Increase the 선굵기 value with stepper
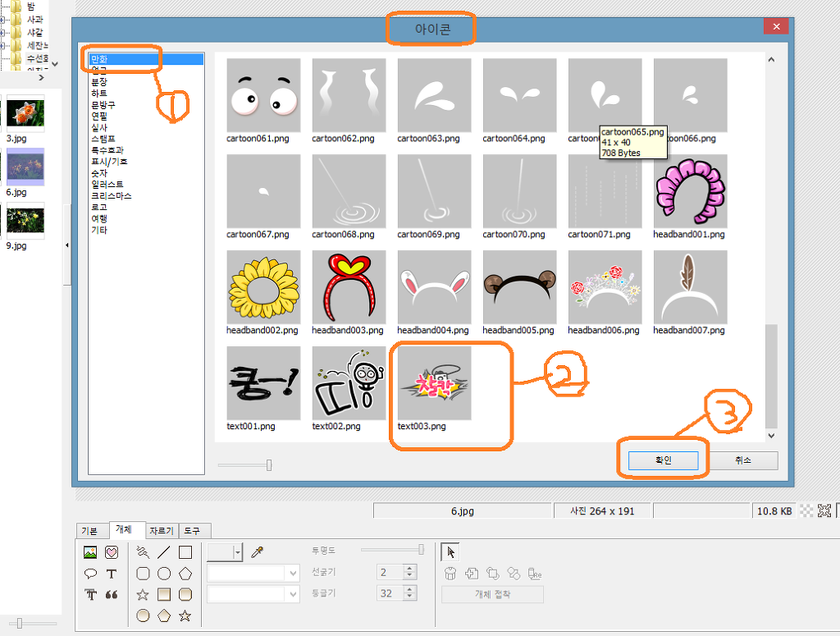This screenshot has height=636, width=840. point(409,569)
